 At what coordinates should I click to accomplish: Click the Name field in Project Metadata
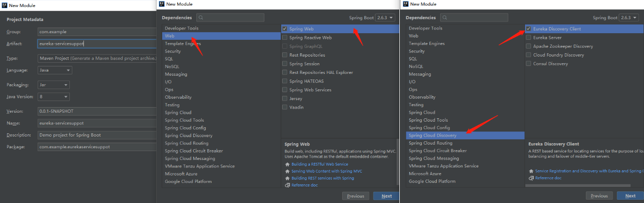(97, 123)
